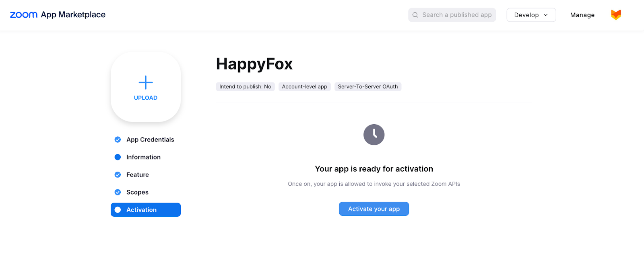Click the plus upload icon

tap(146, 82)
